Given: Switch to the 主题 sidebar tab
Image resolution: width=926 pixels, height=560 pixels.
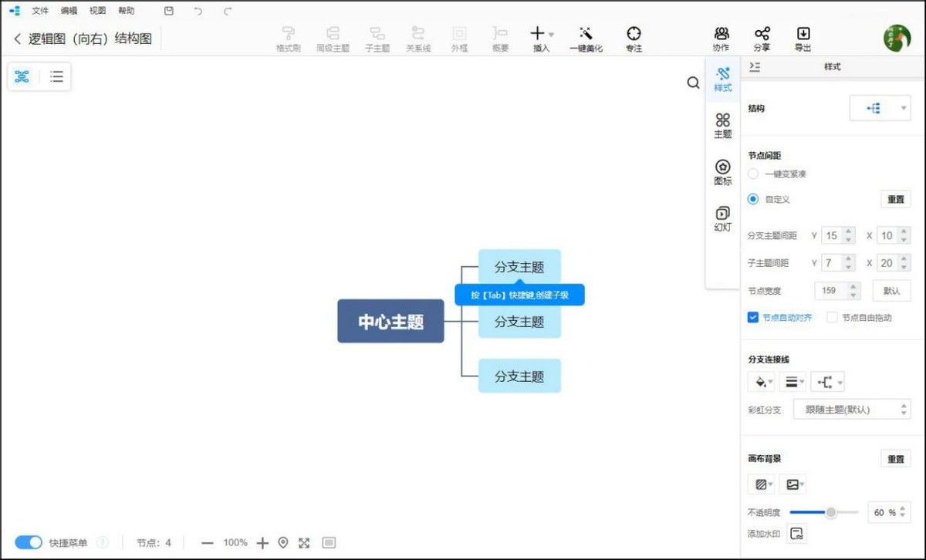Looking at the screenshot, I should (722, 126).
